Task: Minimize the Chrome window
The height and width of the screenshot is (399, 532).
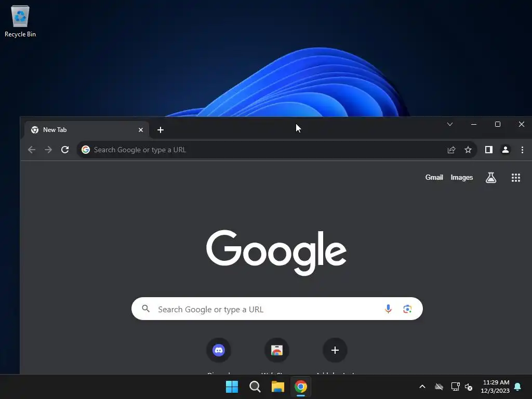Action: point(474,124)
